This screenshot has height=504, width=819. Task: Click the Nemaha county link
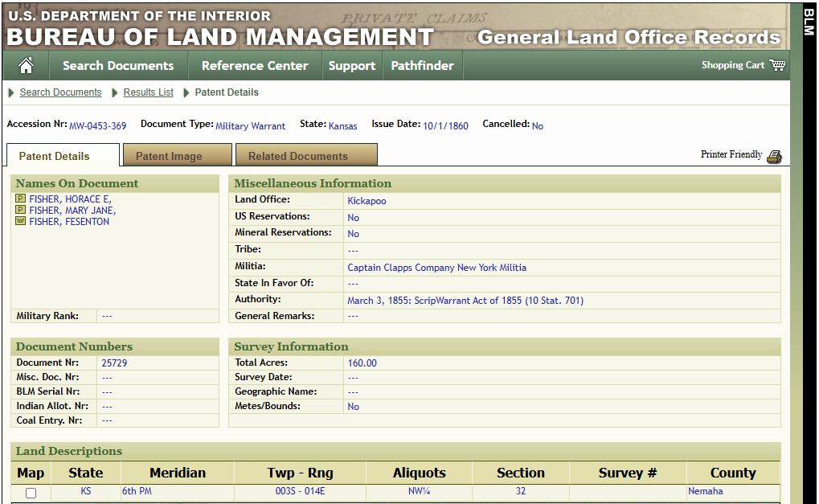click(x=705, y=491)
